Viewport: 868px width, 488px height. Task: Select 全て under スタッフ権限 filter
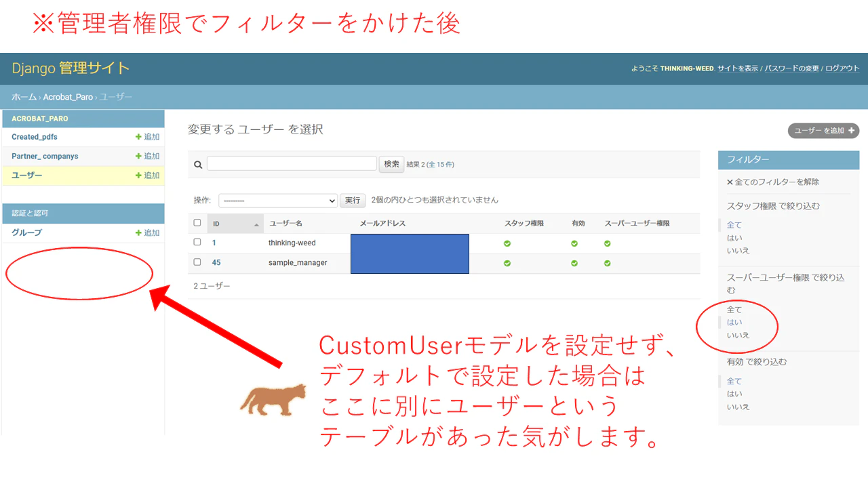click(x=734, y=225)
